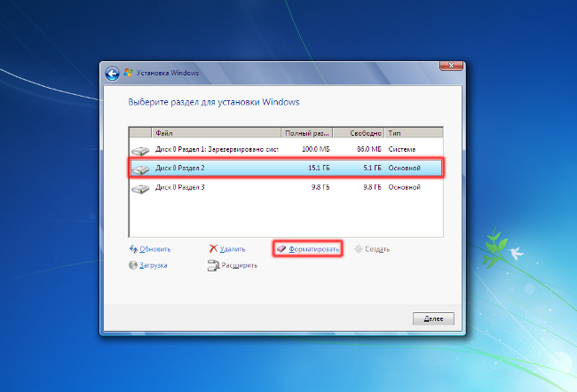Proceed with the Далее button
This screenshot has width=577, height=392.
[433, 318]
